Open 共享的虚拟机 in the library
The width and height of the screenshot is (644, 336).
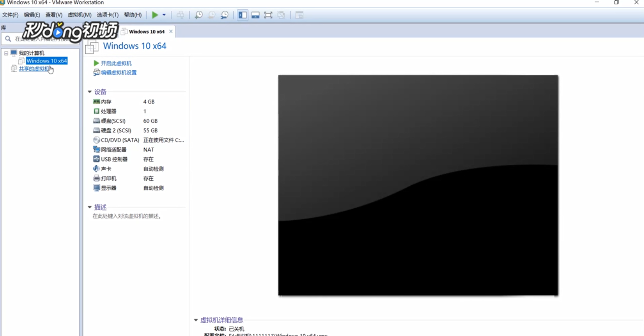coord(35,69)
